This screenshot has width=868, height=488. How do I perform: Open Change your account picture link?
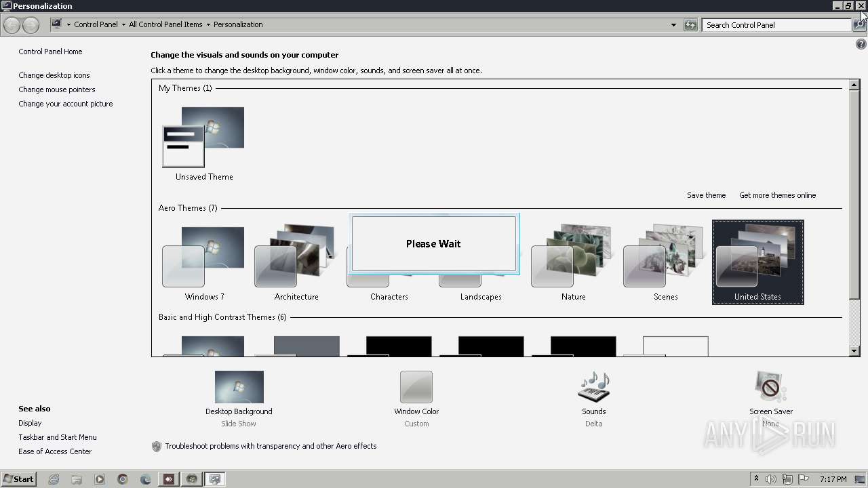[x=66, y=104]
